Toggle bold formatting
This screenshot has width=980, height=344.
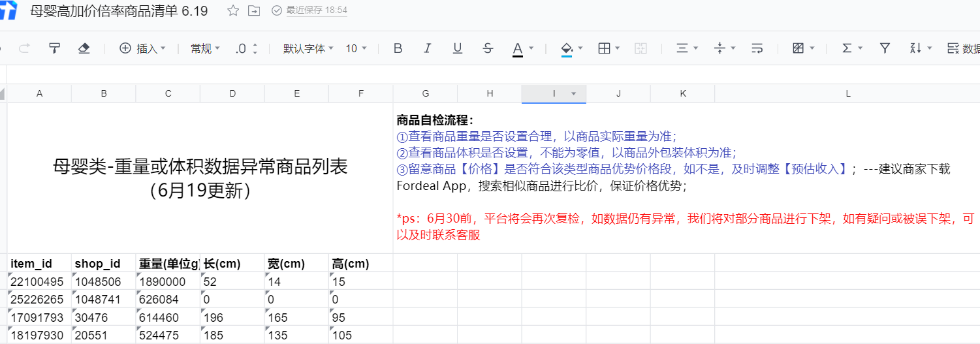(398, 48)
